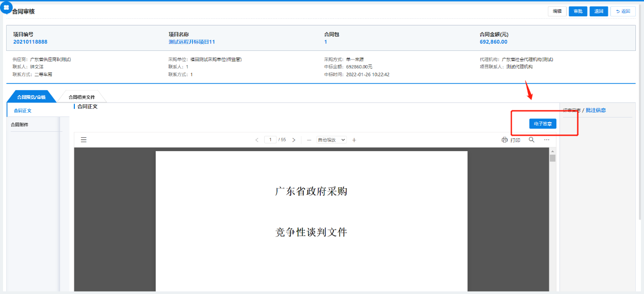Select the 合同附件 side tab
The height and width of the screenshot is (294, 644).
[x=20, y=125]
